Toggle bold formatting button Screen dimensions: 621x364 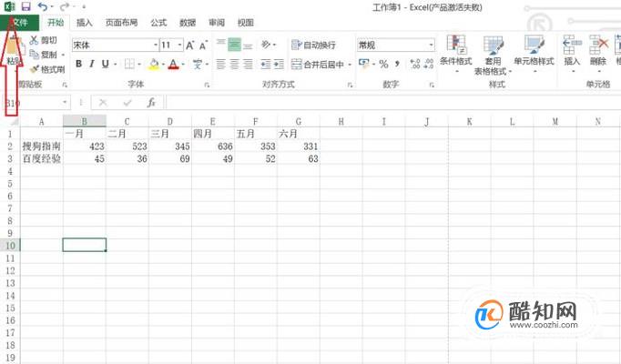click(79, 64)
